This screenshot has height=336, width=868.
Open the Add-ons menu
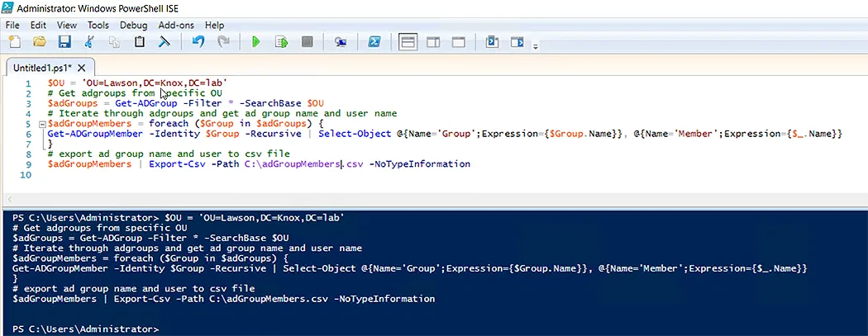point(177,26)
